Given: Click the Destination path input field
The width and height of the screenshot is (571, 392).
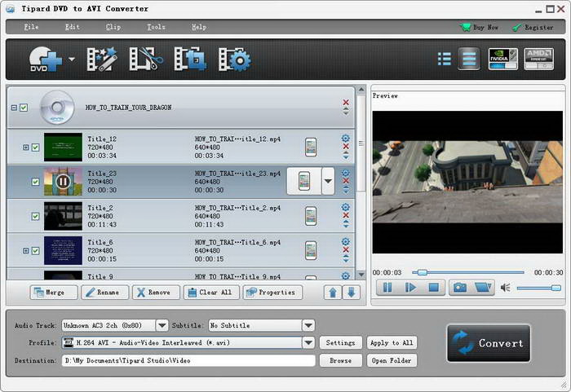Looking at the screenshot, I should [x=188, y=360].
